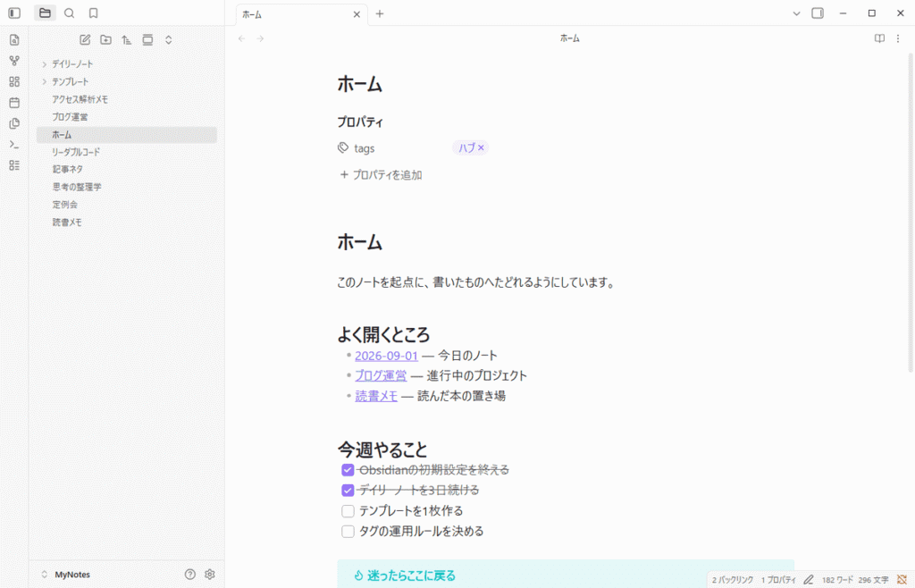Create a new note with pencil icon

(x=85, y=39)
